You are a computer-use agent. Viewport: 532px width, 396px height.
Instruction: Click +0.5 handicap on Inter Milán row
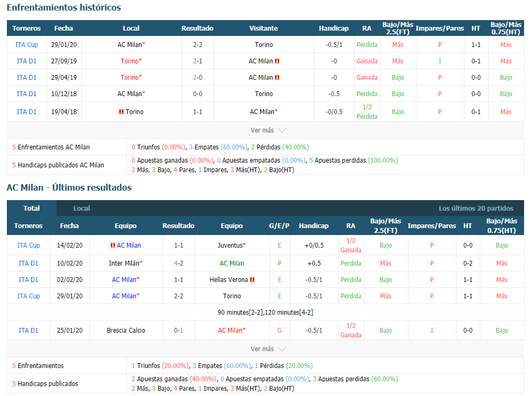click(314, 263)
